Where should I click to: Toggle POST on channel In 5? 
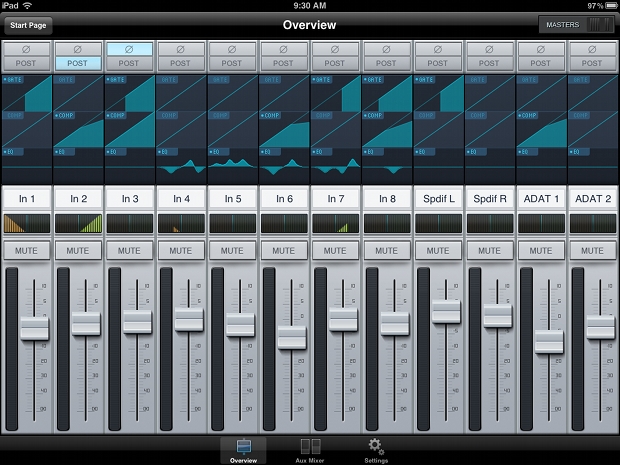click(232, 63)
